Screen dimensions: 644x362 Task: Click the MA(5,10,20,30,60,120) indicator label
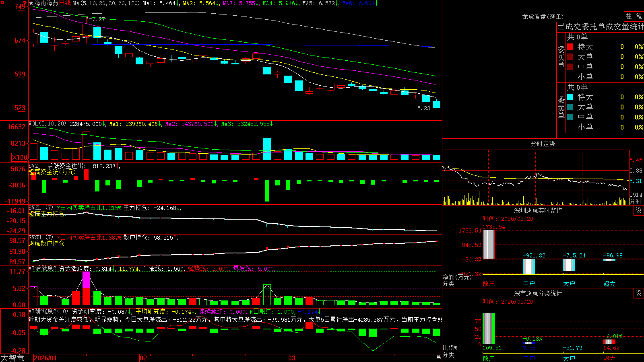click(106, 3)
